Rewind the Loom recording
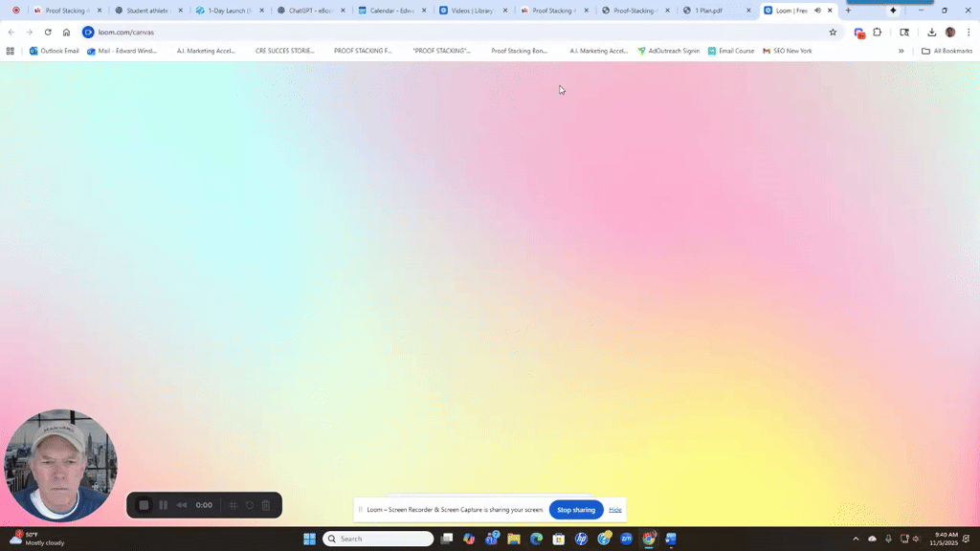The image size is (980, 551). (182, 505)
